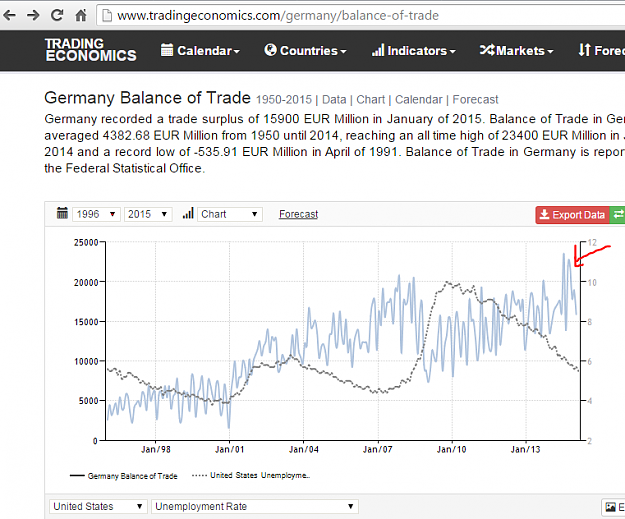Open the Markets menu

517,51
